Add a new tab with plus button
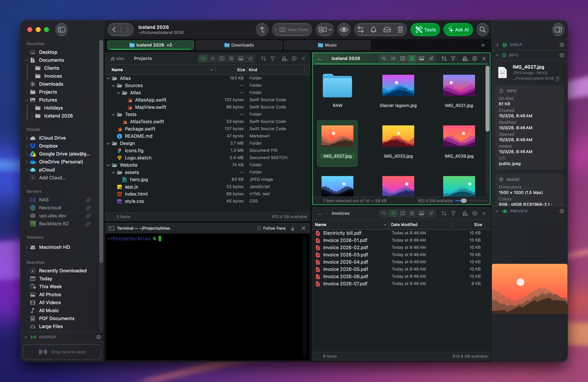Viewport: 588px width, 382px height. coord(483,45)
